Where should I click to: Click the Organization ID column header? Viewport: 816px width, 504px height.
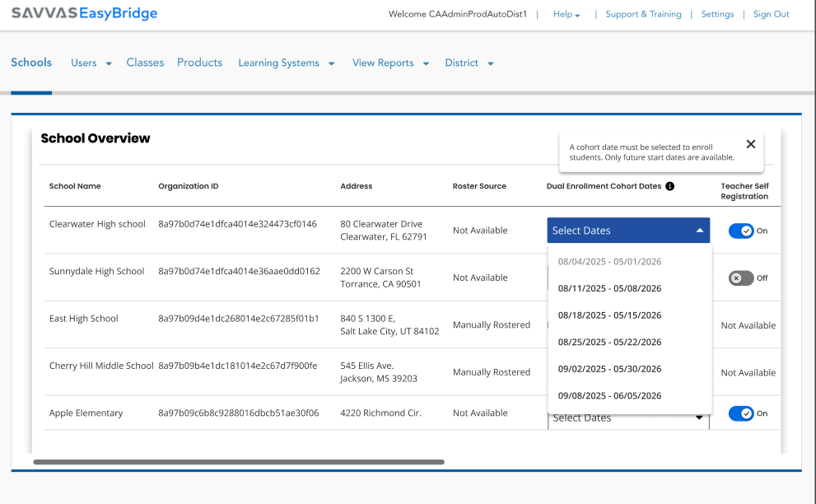(189, 186)
